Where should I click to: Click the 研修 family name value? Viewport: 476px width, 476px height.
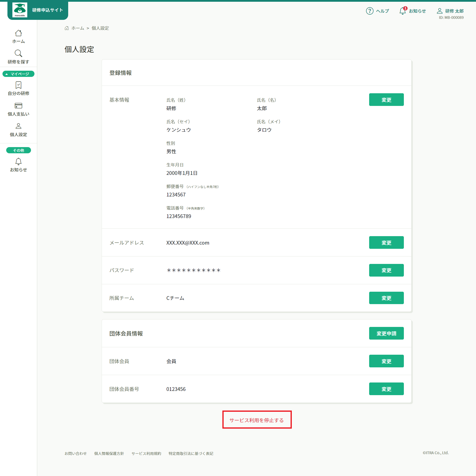(171, 108)
